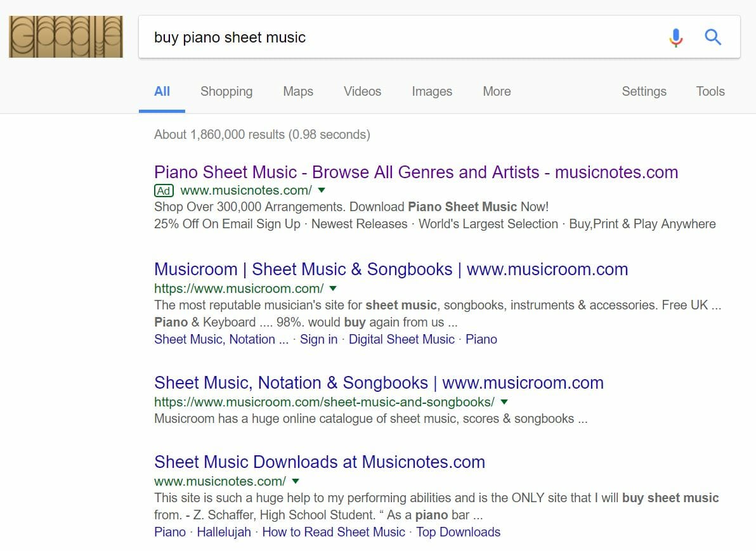
Task: Expand the More search menu
Action: pyautogui.click(x=497, y=91)
